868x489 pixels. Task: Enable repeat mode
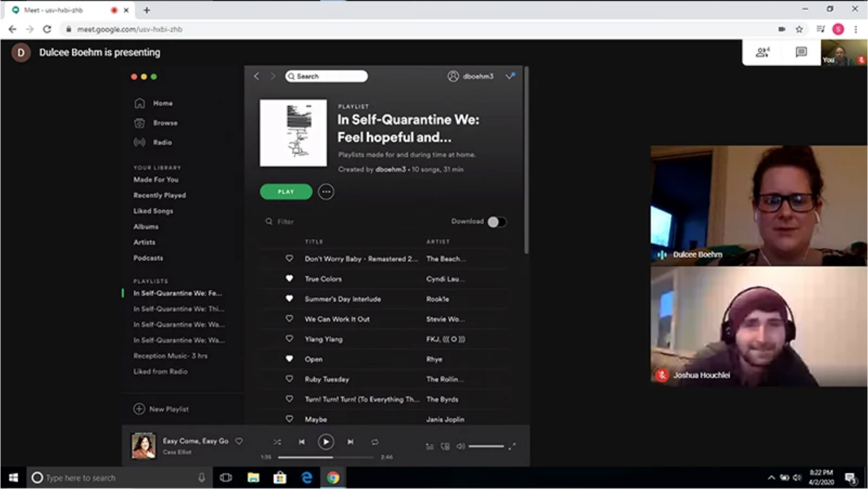click(375, 442)
